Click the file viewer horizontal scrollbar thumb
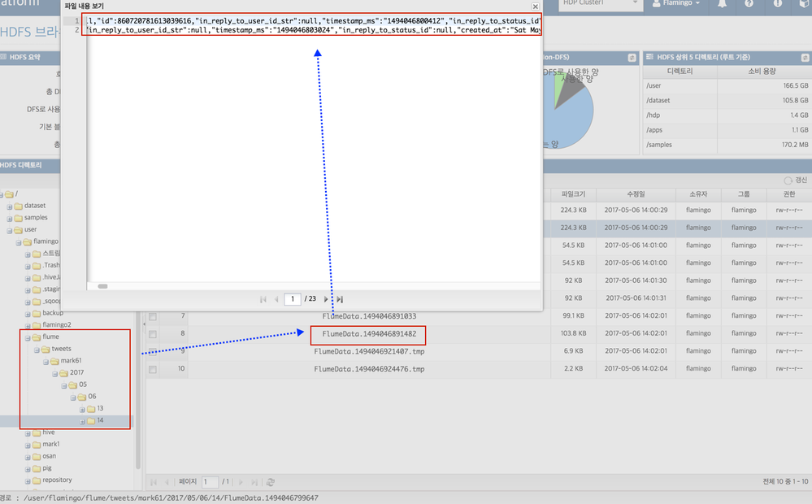The height and width of the screenshot is (504, 812). [x=102, y=286]
